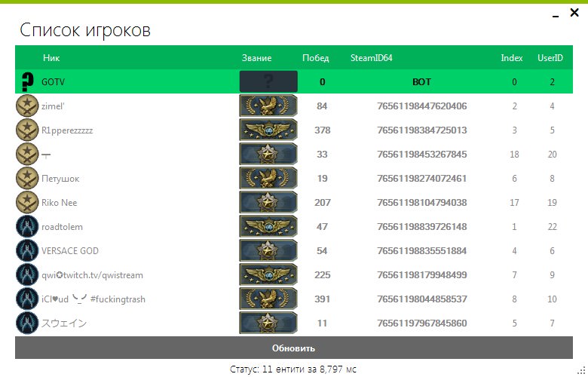Select the iCl♥ud #fuckingtrash nickname

coord(93,299)
